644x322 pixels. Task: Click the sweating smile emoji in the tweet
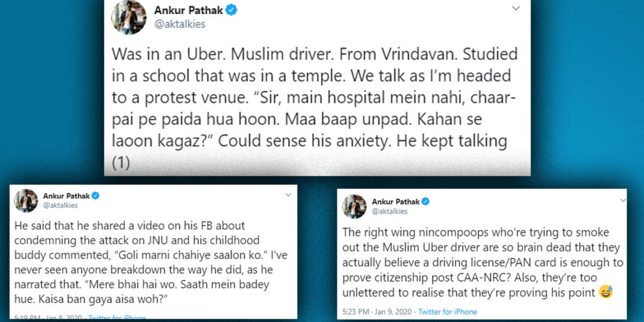click(606, 292)
